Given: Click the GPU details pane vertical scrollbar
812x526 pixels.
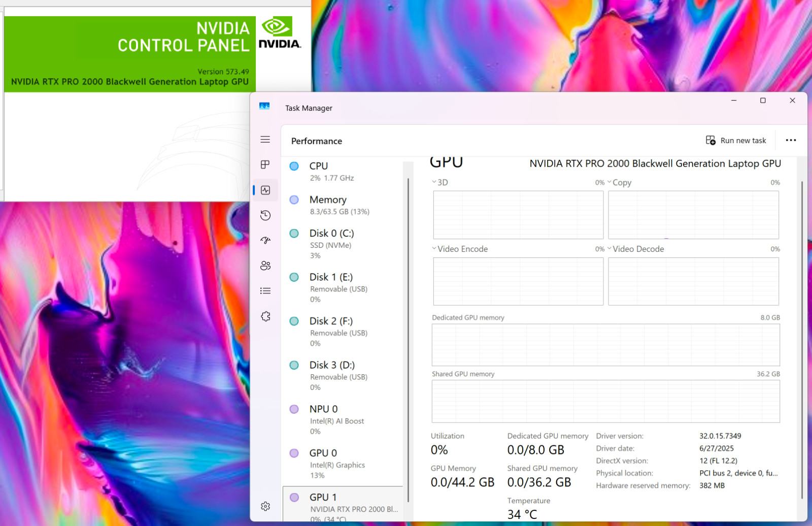Looking at the screenshot, I should click(802, 339).
